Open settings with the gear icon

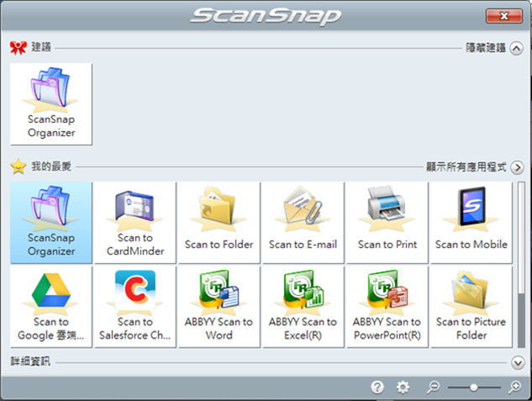403,387
